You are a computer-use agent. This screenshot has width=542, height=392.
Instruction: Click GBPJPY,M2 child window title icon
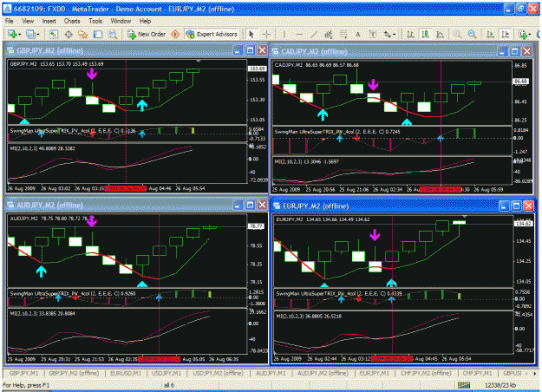point(10,51)
